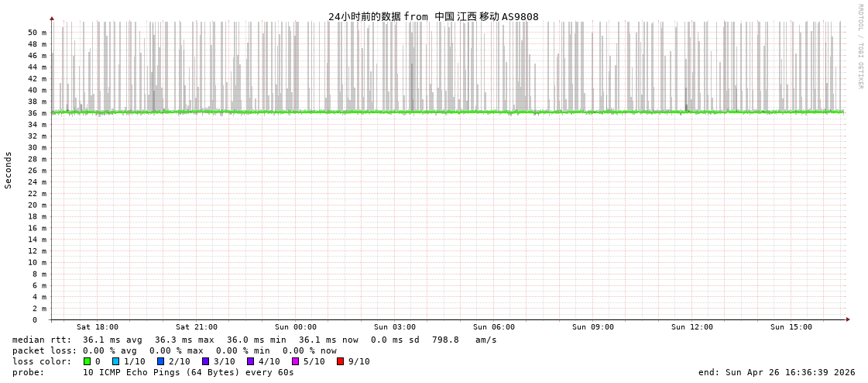Click the RRDTOOL / TOBI OETIKER watermark
Image resolution: width=868 pixels, height=383 pixels.
(x=859, y=47)
